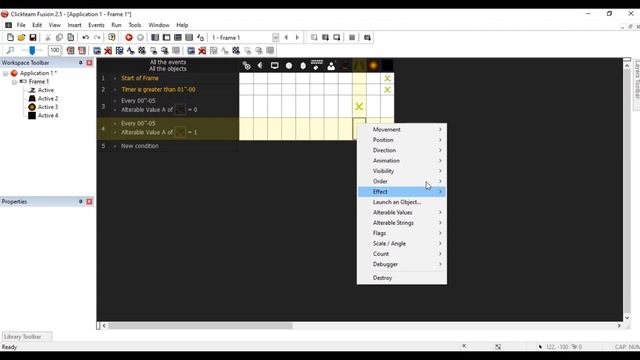Viewport: 640px width, 360px height.
Task: Choose Effect in the context menu
Action: tap(402, 191)
